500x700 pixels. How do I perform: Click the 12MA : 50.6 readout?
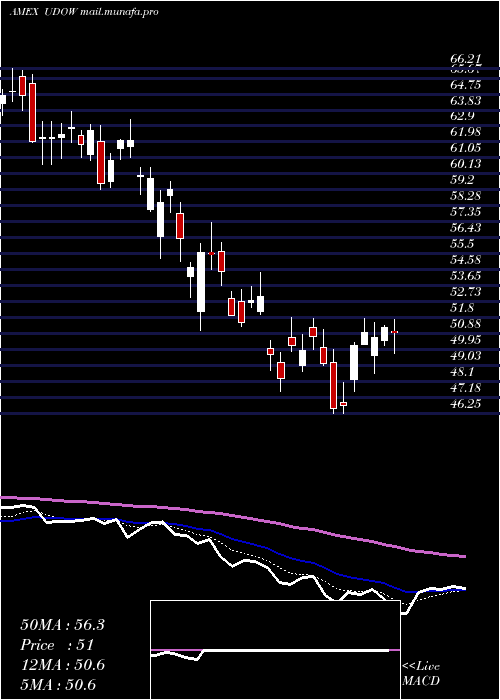click(62, 665)
